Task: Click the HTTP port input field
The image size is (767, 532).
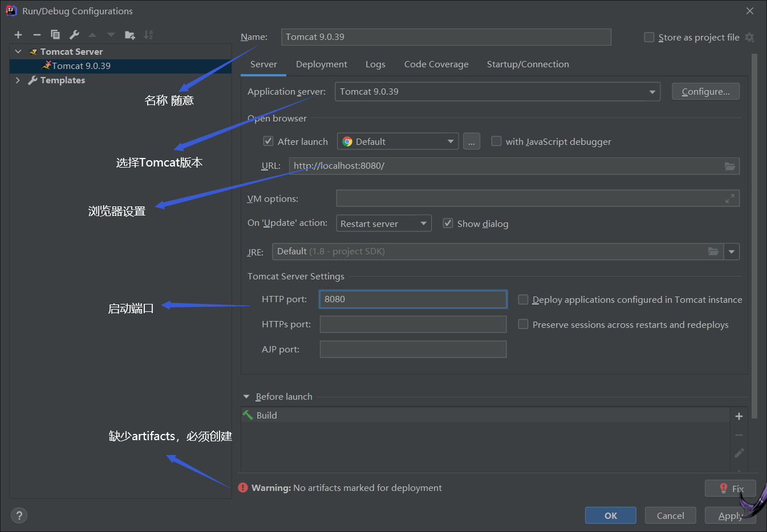Action: coord(413,299)
